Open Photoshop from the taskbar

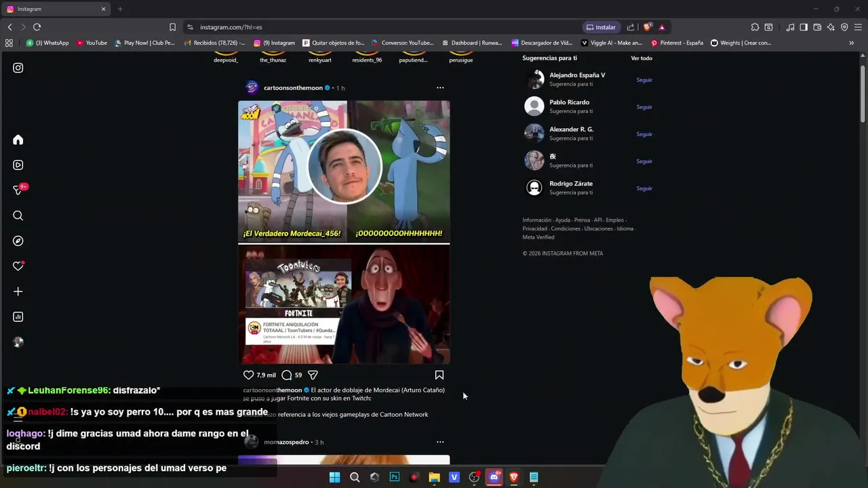(395, 477)
